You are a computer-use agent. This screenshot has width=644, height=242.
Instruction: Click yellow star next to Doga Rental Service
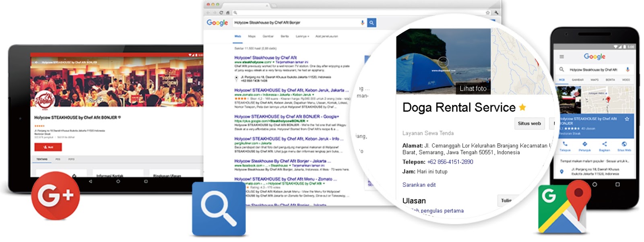click(x=522, y=107)
